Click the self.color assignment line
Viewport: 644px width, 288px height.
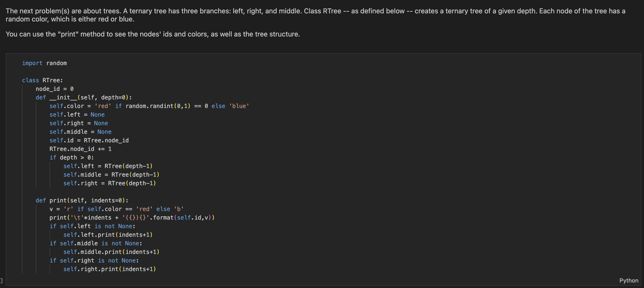point(149,106)
